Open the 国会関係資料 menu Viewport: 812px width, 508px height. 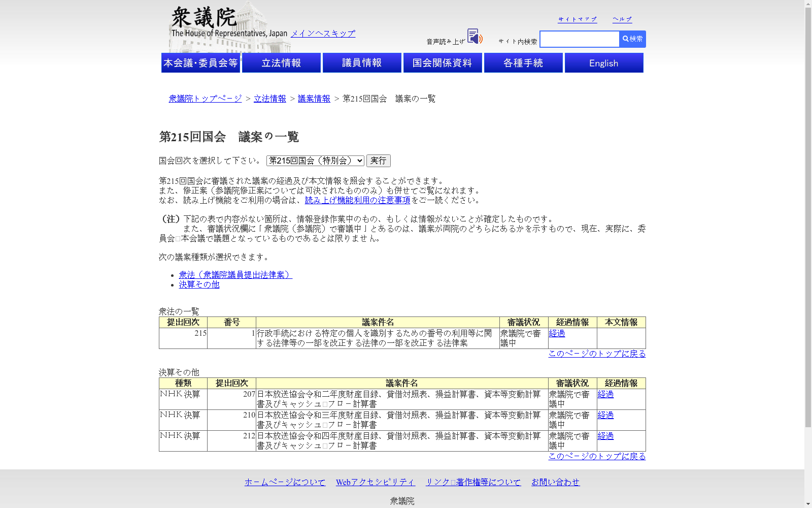point(443,63)
